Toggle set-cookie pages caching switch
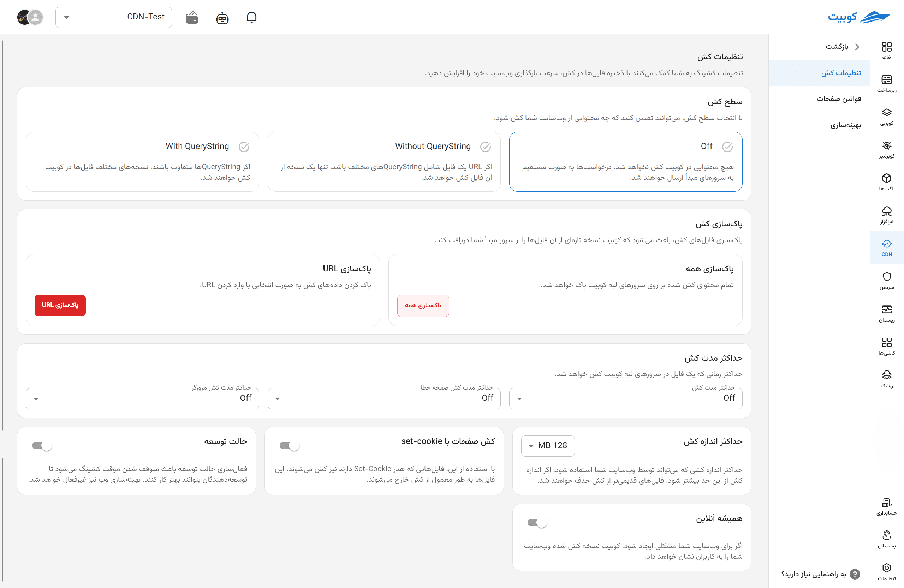The image size is (904, 588). [x=290, y=446]
